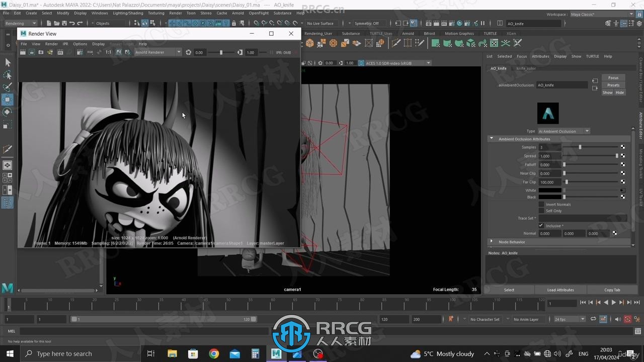Activate the Lasso select tool

click(x=8, y=75)
